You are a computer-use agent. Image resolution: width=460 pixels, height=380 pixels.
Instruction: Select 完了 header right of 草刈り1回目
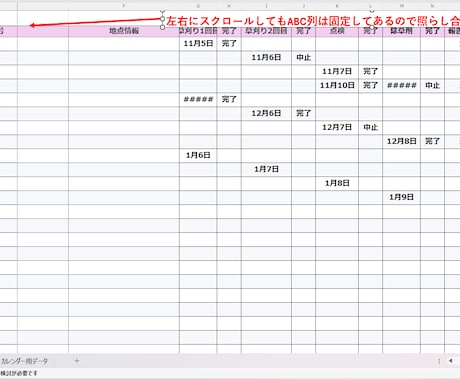pos(229,31)
